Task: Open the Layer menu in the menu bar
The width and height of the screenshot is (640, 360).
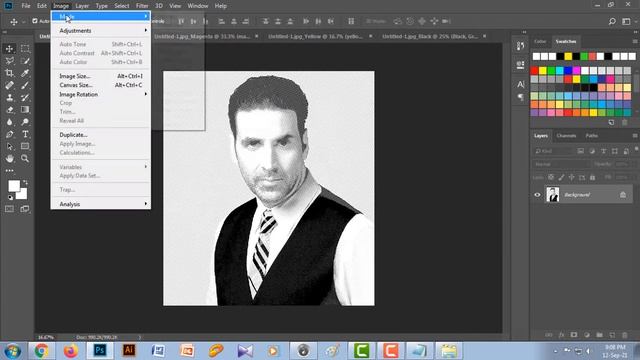Action: coord(82,6)
